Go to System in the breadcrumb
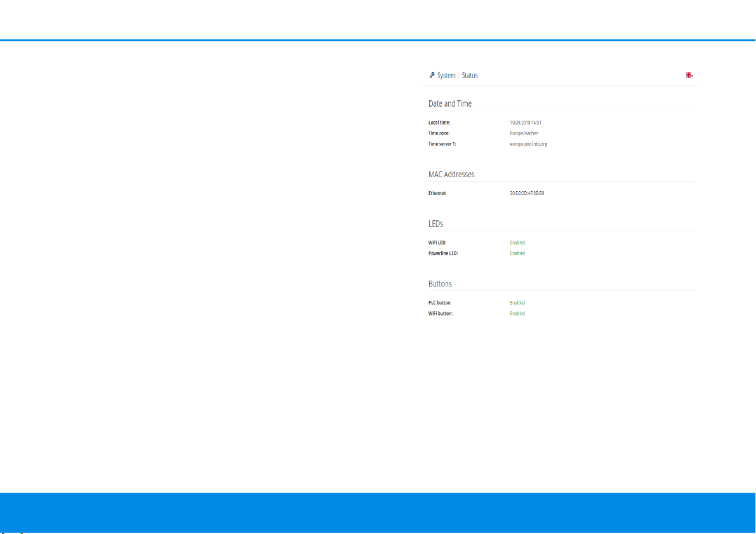This screenshot has height=534, width=756. [446, 76]
